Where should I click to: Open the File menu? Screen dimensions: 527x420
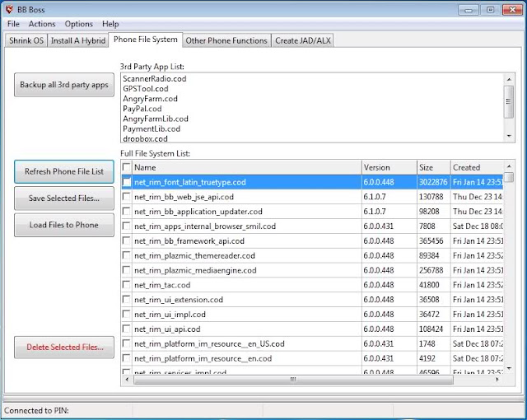point(13,24)
